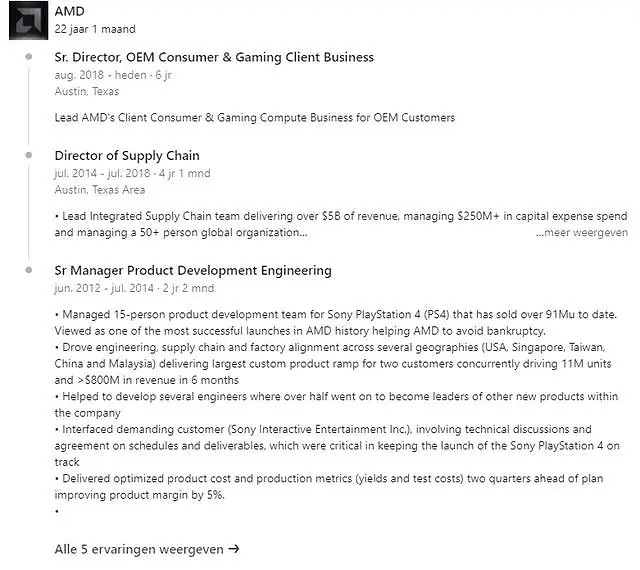Click timeline dot beside Sr Manager role
640x570 pixels.
coord(31,271)
